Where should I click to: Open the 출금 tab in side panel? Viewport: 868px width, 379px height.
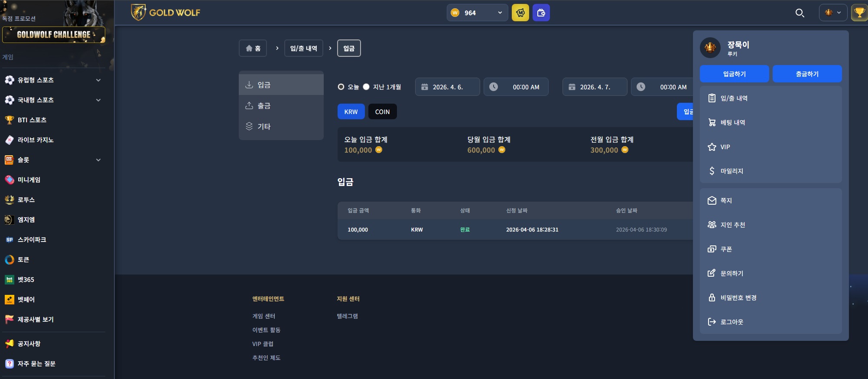[x=281, y=105]
